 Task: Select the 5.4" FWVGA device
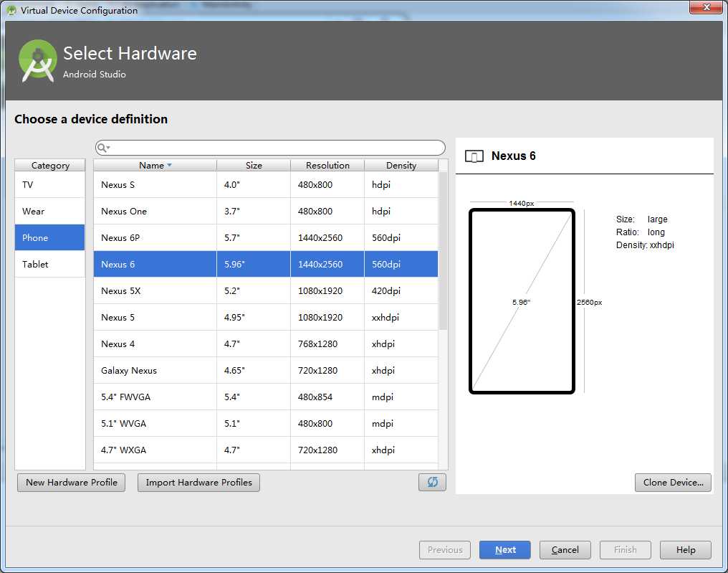click(x=266, y=397)
